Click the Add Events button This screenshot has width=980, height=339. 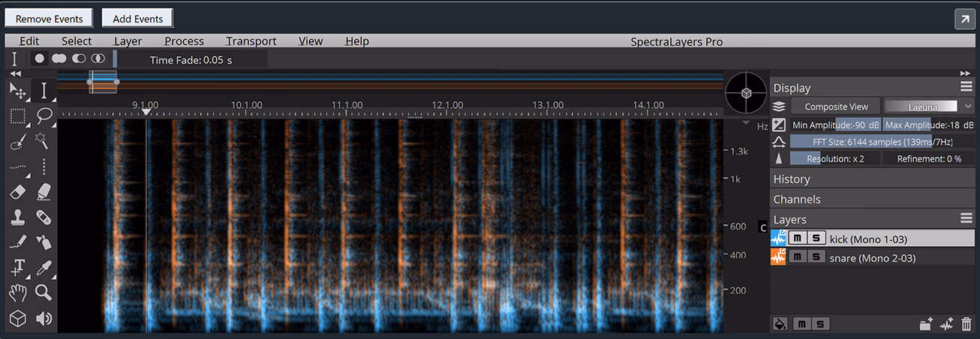(137, 19)
